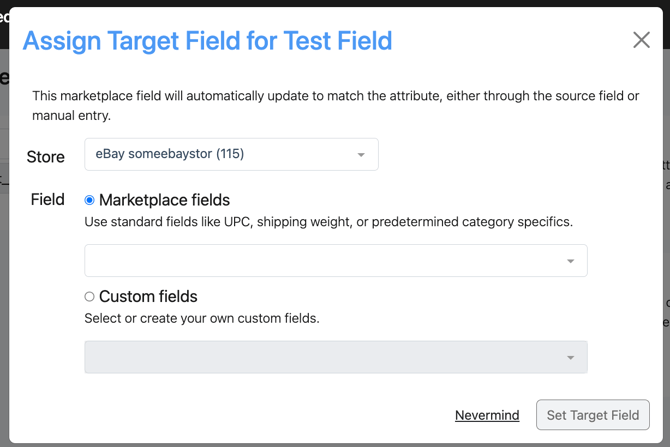This screenshot has height=447, width=670.
Task: Click the arrow on Custom fields combo box
Action: tap(570, 358)
